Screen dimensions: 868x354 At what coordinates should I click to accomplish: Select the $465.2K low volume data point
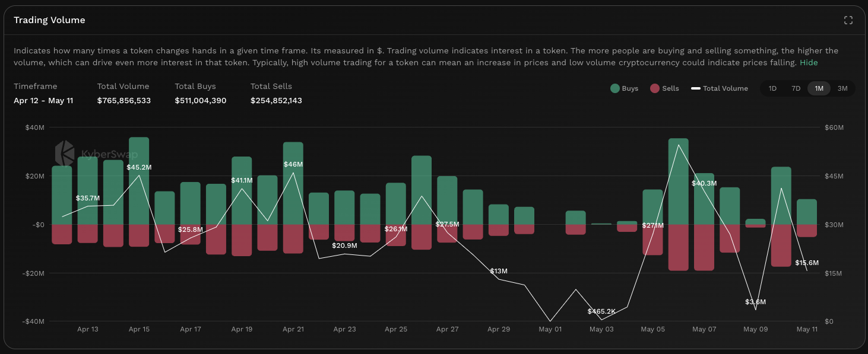click(x=601, y=319)
